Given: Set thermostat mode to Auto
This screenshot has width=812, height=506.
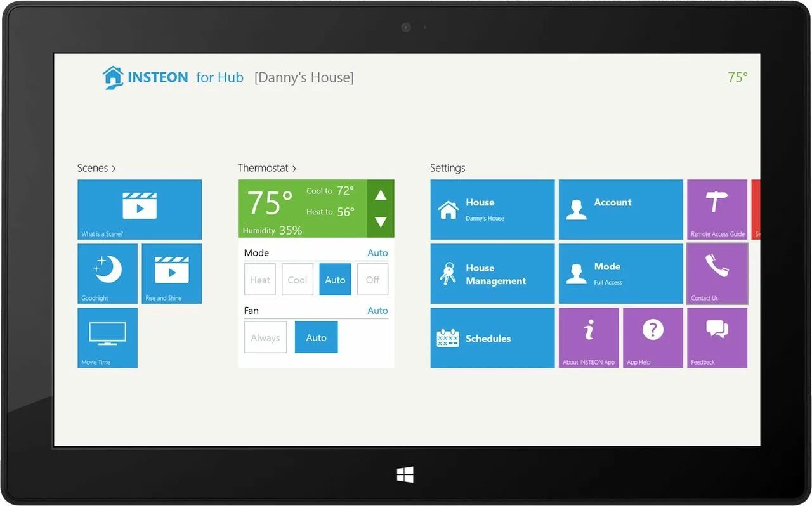Looking at the screenshot, I should tap(335, 280).
